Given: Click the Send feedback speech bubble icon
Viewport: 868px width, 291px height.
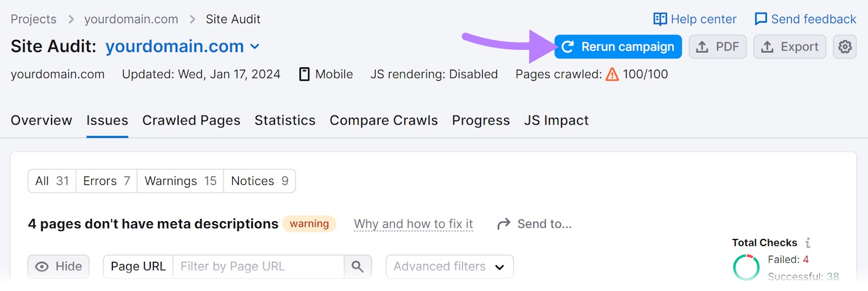Looking at the screenshot, I should tap(761, 20).
